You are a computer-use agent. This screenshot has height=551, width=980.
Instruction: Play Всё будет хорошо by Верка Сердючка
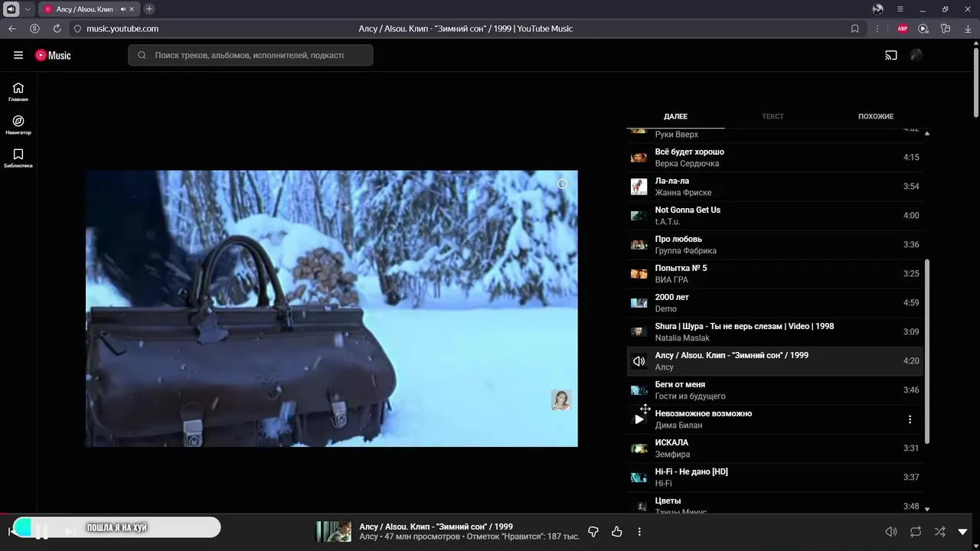[775, 158]
